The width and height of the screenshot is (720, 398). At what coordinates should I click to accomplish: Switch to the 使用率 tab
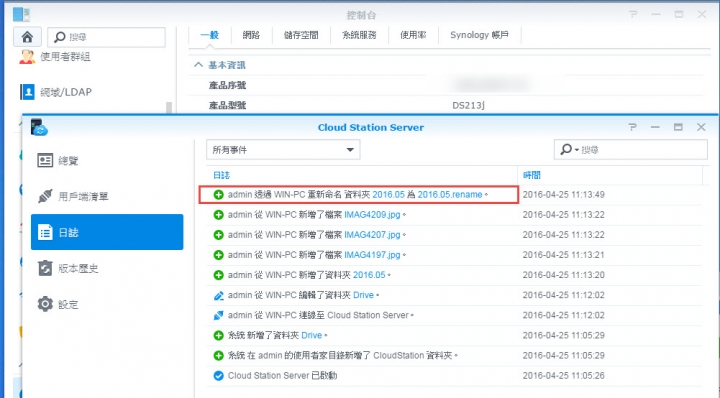coord(413,35)
